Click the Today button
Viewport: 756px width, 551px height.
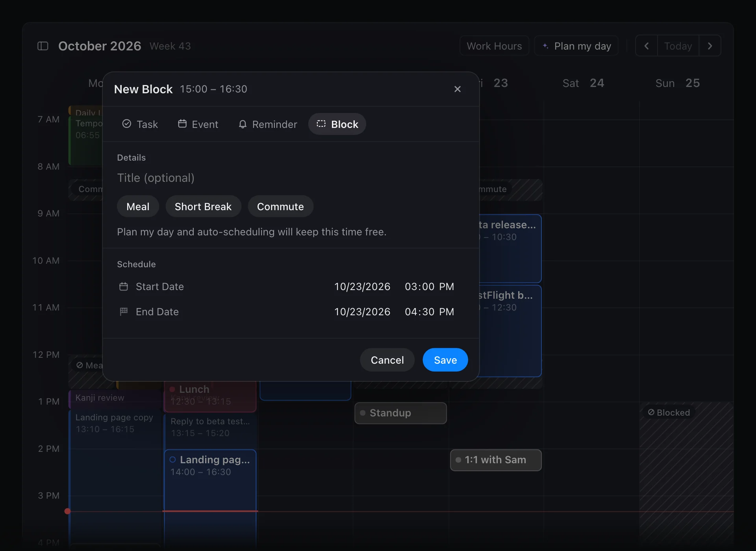coord(678,46)
